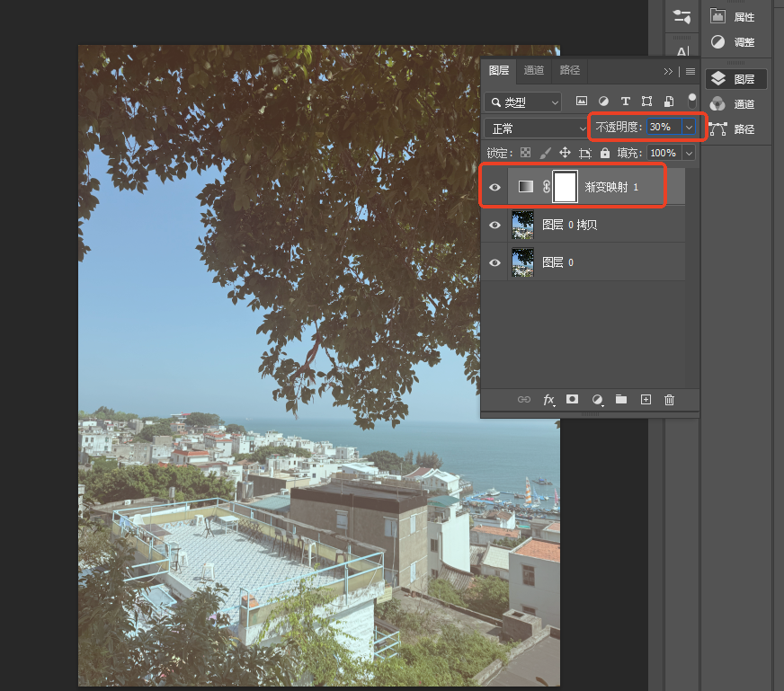Switch to the 通道 tab
The height and width of the screenshot is (691, 784).
[533, 70]
